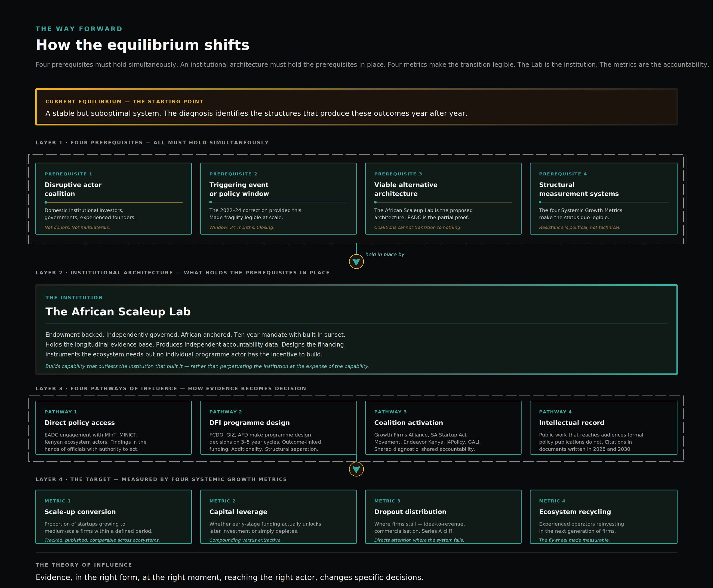Click the Current Equilibrium starting point banner
The image size is (713, 588).
pyautogui.click(x=356, y=107)
